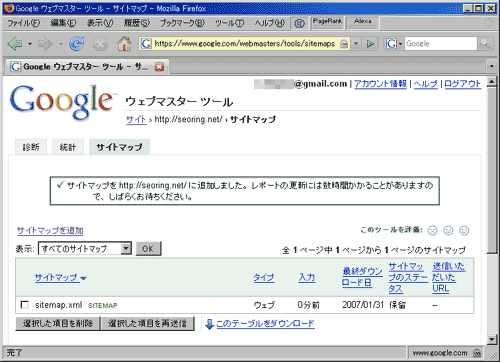The height and width of the screenshot is (362, 500).
Task: Switch to the 診断 tab
Action: click(31, 147)
